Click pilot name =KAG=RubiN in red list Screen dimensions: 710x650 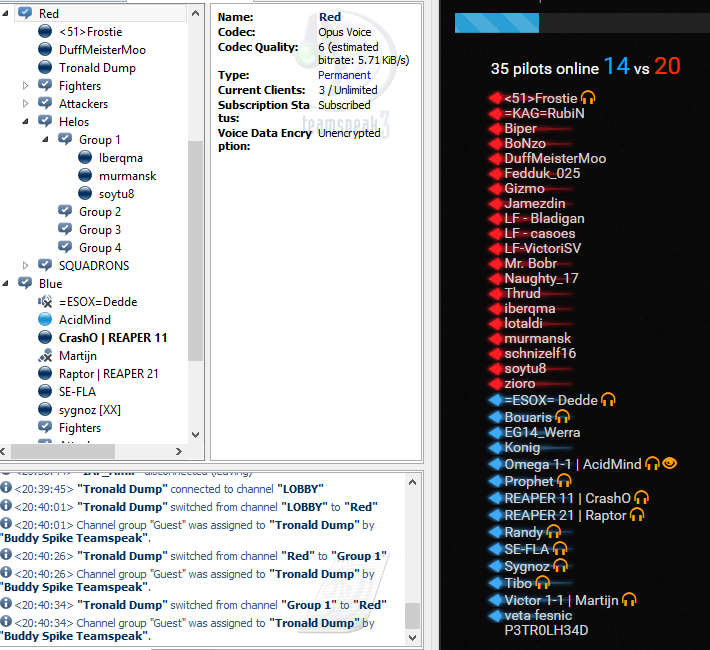point(544,113)
